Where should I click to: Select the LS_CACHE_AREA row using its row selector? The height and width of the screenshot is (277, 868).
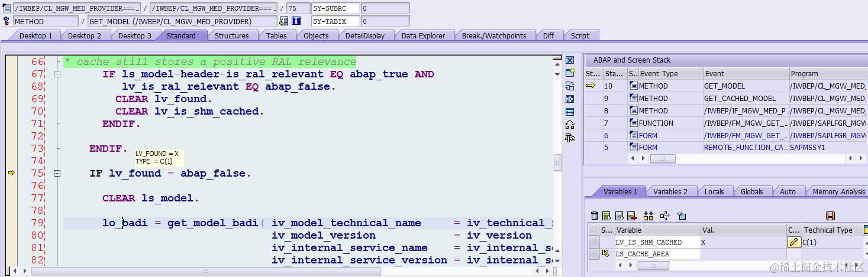tap(593, 254)
